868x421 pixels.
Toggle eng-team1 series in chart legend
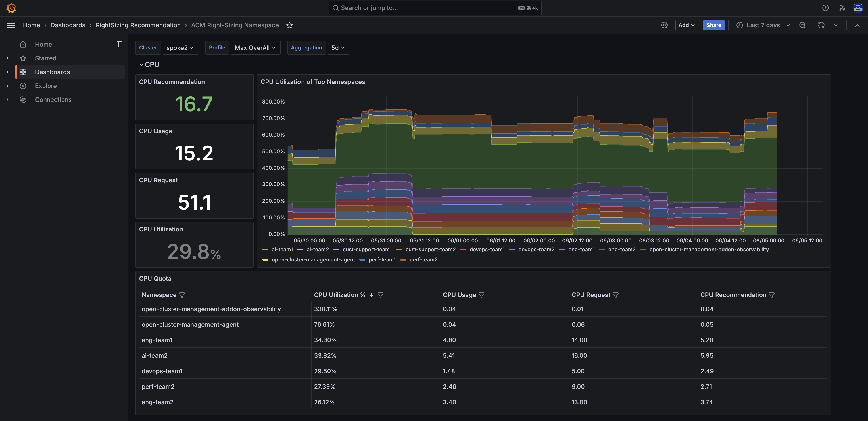tap(581, 249)
